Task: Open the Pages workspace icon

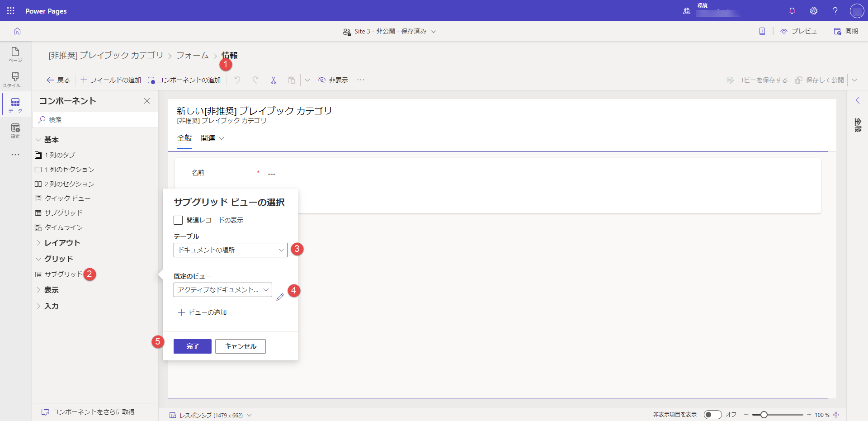Action: (15, 54)
